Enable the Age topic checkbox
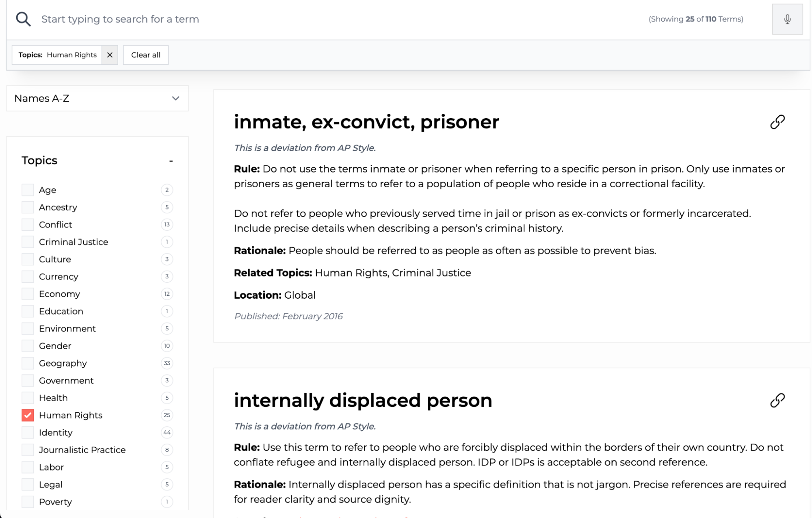The height and width of the screenshot is (518, 812). pos(28,190)
